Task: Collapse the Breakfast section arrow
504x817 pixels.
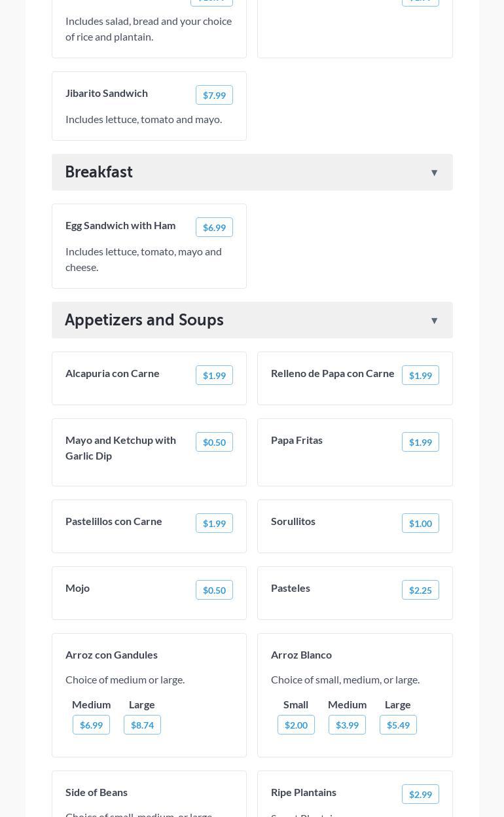Action: click(434, 173)
